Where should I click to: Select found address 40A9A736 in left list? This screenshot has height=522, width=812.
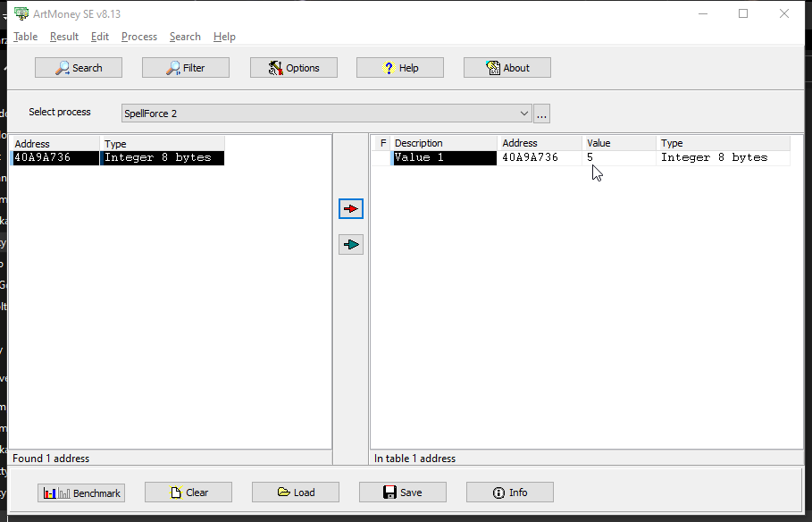pos(54,157)
